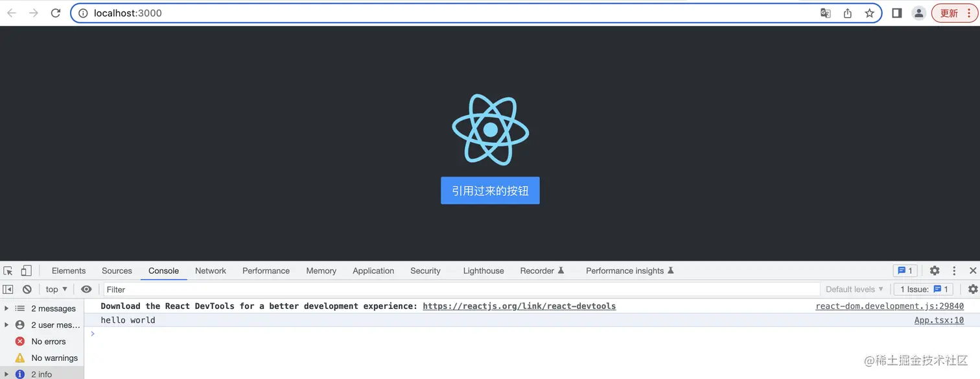Open the Performance insights tab
The width and height of the screenshot is (980, 379).
(x=630, y=271)
